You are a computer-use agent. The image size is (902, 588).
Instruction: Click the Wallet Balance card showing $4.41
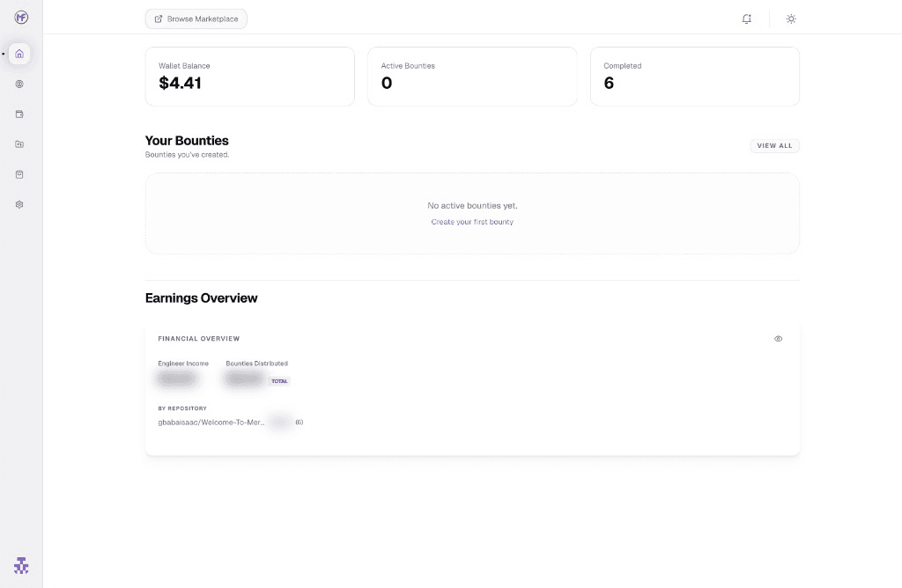point(249,76)
